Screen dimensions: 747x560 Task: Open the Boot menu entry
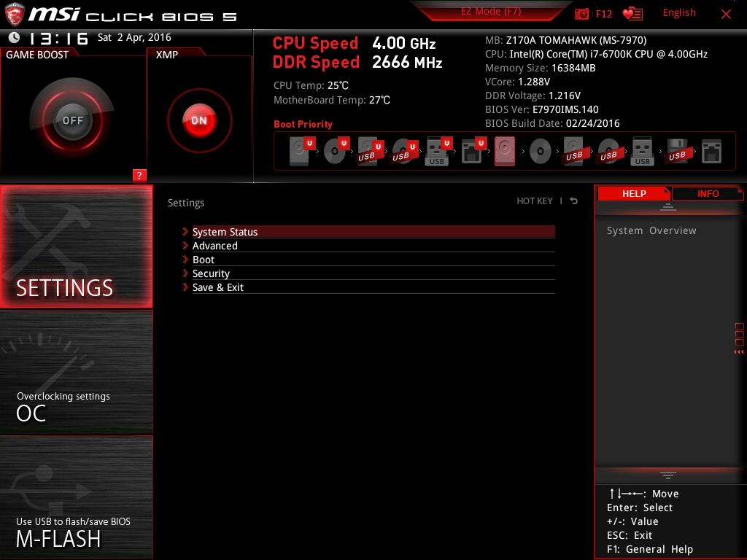click(x=373, y=260)
